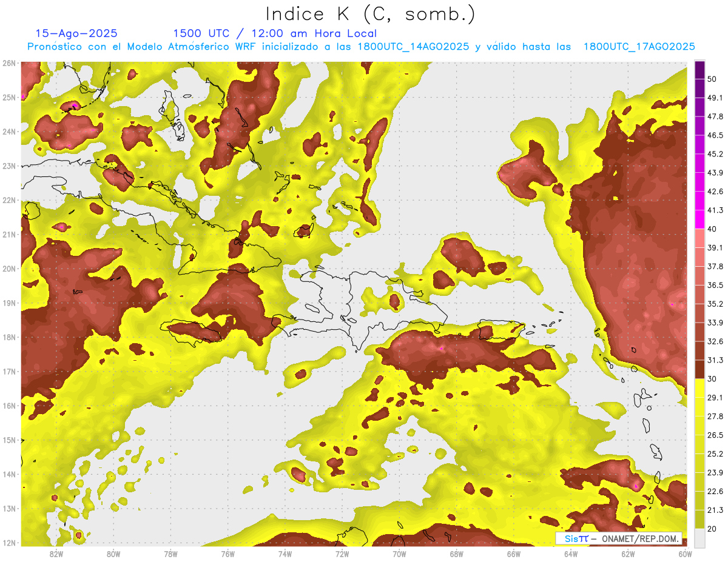
Task: Click the colorbar value 27.8
Action: [x=715, y=416]
